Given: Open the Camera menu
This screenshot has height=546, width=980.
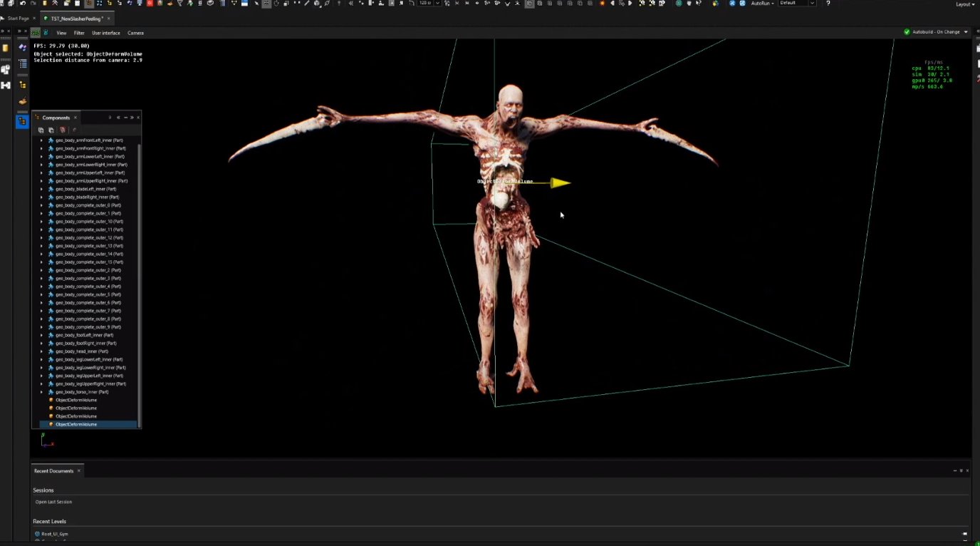Looking at the screenshot, I should tap(135, 33).
